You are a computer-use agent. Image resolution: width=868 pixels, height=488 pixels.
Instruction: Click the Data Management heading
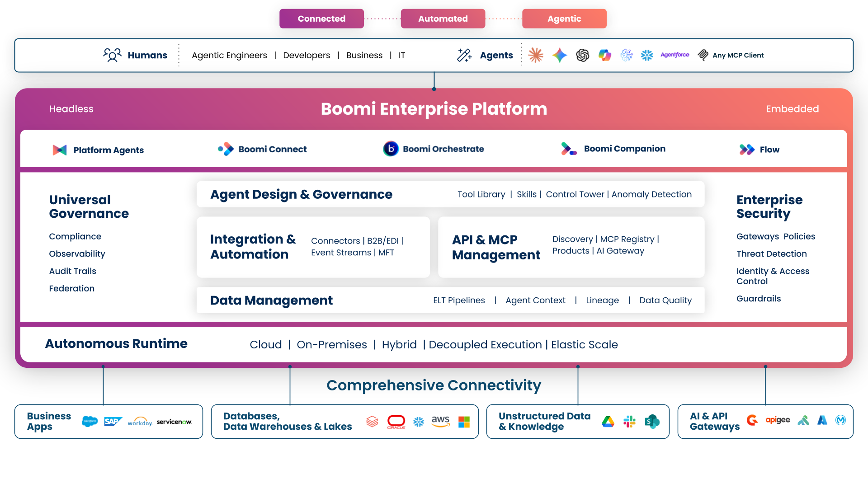271,300
